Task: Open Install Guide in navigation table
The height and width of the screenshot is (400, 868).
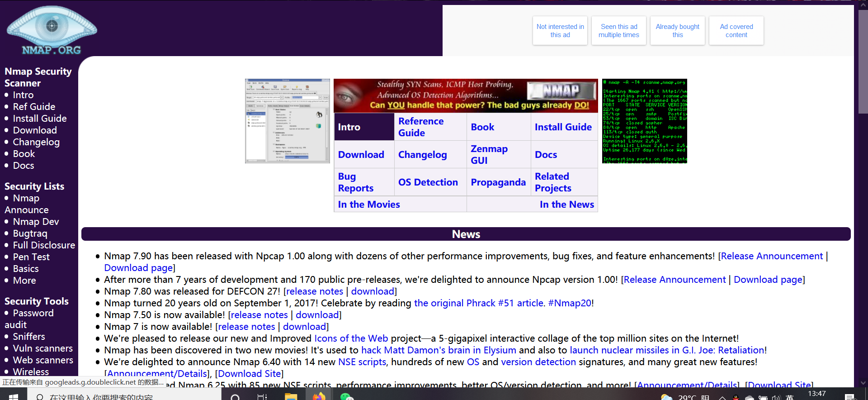Action: pos(563,127)
